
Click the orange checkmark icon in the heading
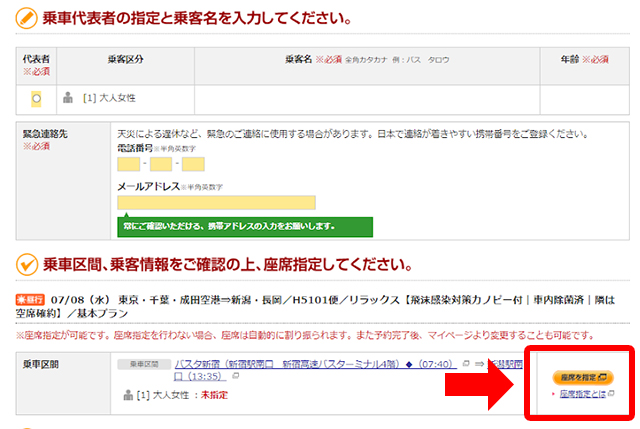pyautogui.click(x=27, y=266)
